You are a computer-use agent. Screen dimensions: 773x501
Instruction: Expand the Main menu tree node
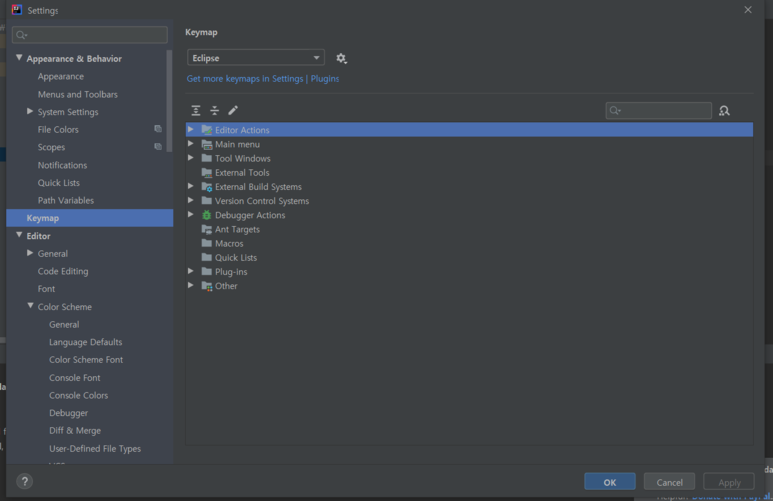pyautogui.click(x=191, y=143)
